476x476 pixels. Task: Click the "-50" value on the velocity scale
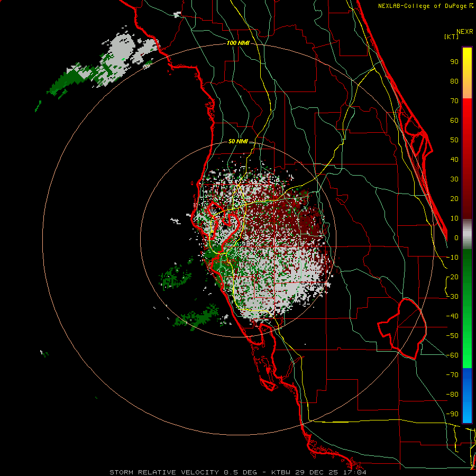[x=452, y=336]
